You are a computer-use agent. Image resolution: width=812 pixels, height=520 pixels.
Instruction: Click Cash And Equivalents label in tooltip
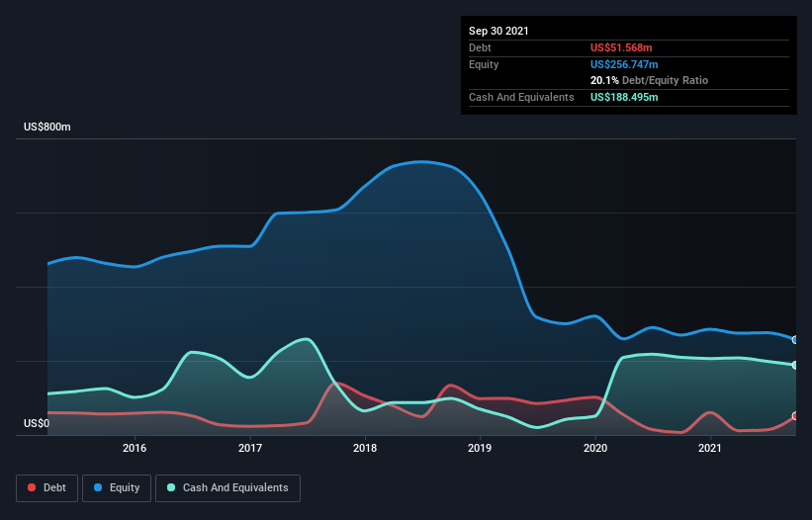point(521,97)
